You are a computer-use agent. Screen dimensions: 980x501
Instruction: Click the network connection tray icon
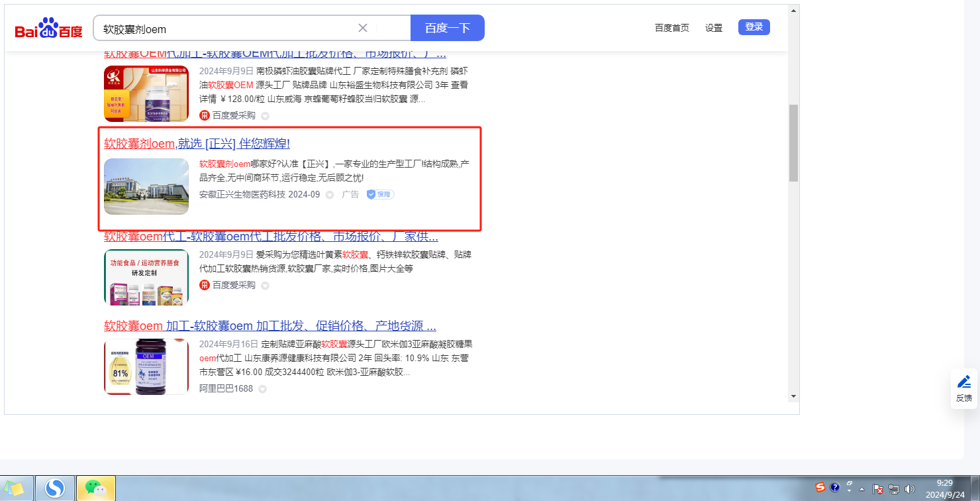(894, 489)
